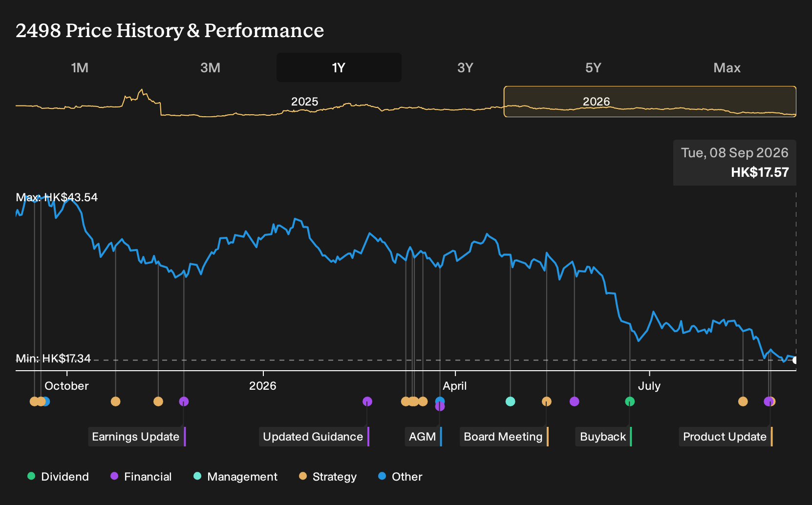812x505 pixels.
Task: Toggle the Other legend filter
Action: 400,477
